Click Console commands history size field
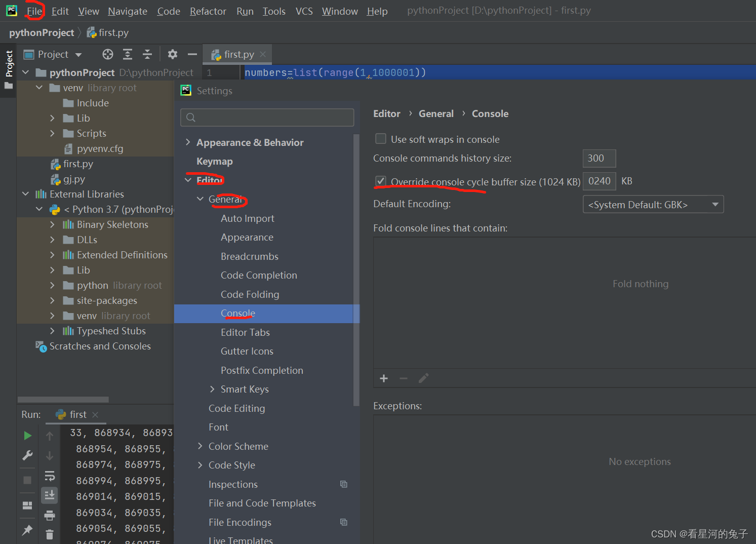 tap(599, 158)
